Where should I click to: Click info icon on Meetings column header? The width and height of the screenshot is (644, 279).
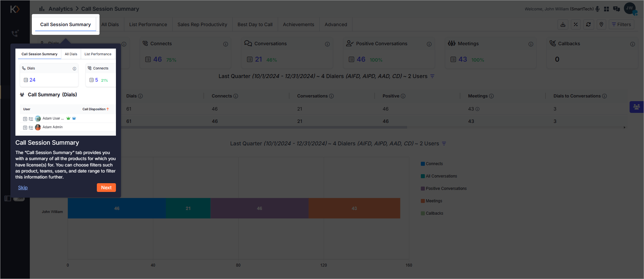[492, 96]
